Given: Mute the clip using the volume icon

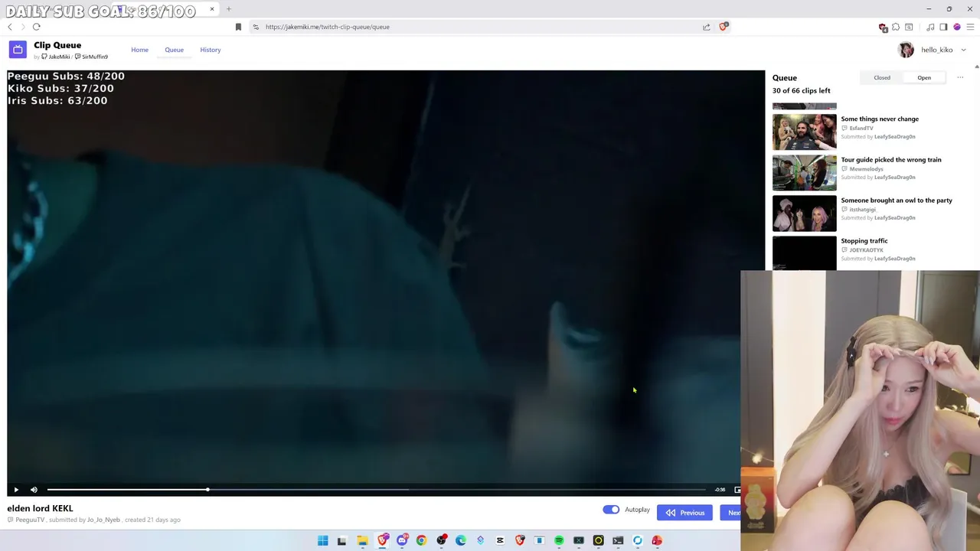Looking at the screenshot, I should click(34, 490).
